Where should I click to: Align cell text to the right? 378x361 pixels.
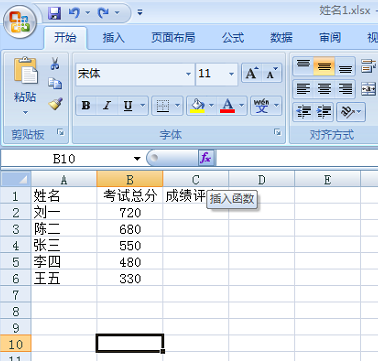click(345, 89)
